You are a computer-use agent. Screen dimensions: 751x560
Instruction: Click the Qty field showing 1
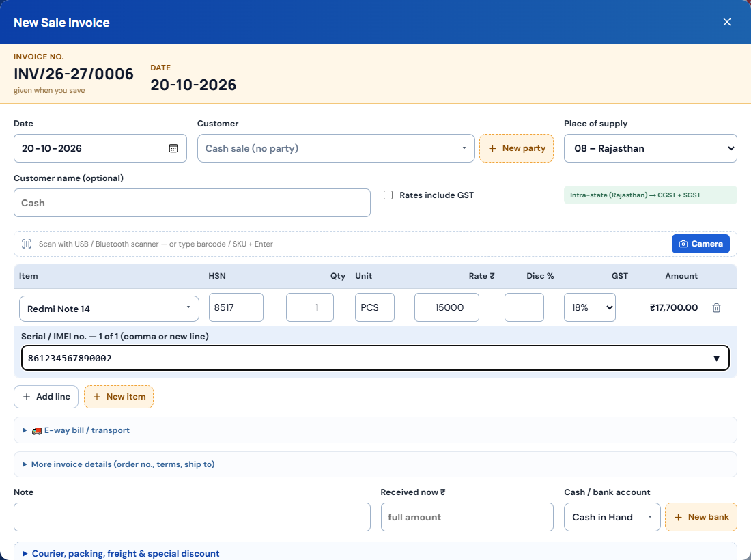tap(310, 307)
